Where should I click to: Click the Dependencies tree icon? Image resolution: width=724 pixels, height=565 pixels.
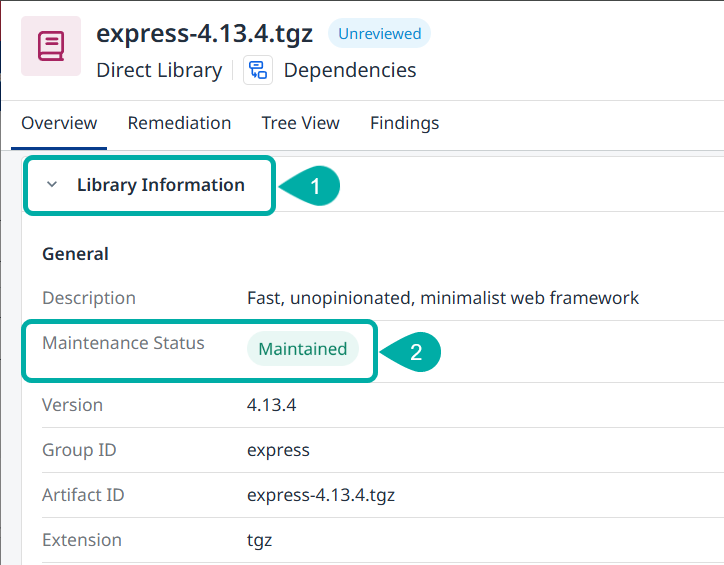(x=258, y=70)
